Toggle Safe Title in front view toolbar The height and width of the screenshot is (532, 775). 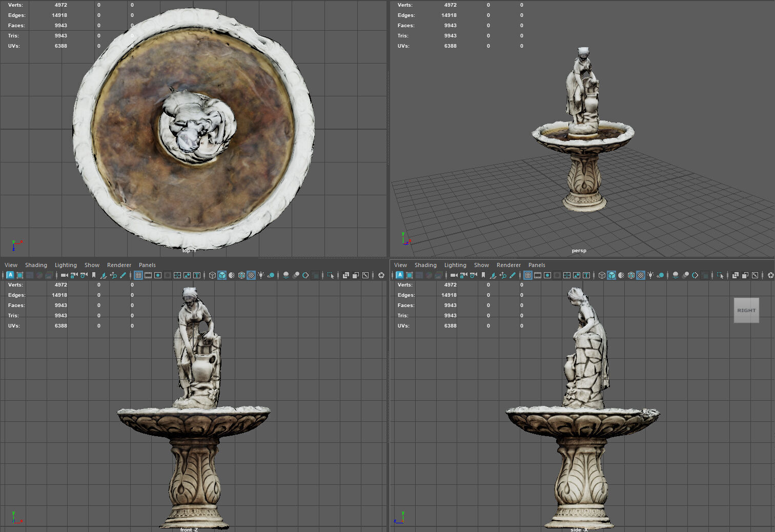(197, 275)
